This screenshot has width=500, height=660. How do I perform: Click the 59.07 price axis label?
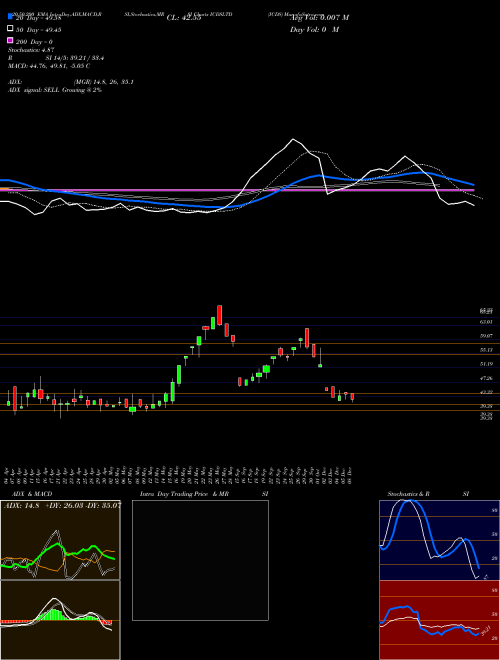pyautogui.click(x=486, y=336)
